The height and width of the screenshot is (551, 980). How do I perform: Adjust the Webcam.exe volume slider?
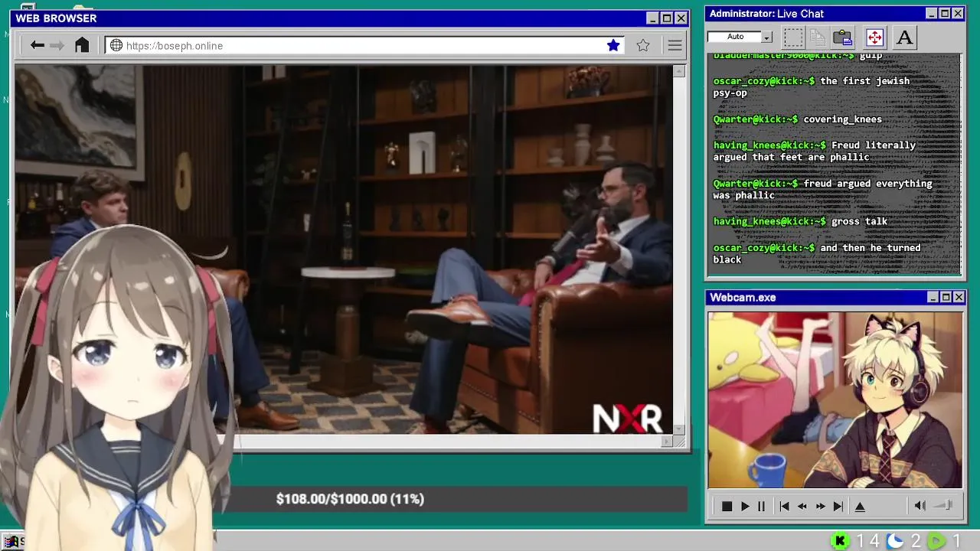(x=944, y=506)
